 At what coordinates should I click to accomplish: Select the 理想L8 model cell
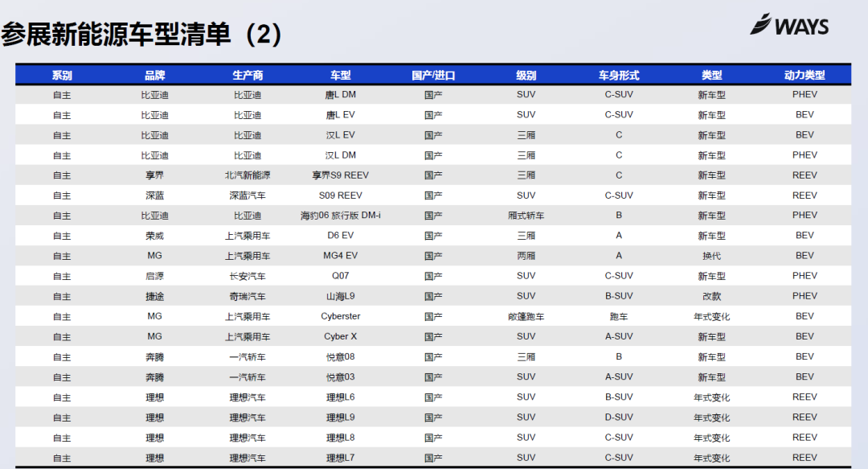point(341,438)
